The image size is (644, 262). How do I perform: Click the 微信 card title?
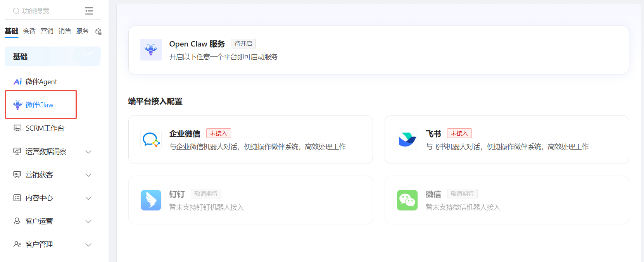click(x=433, y=194)
